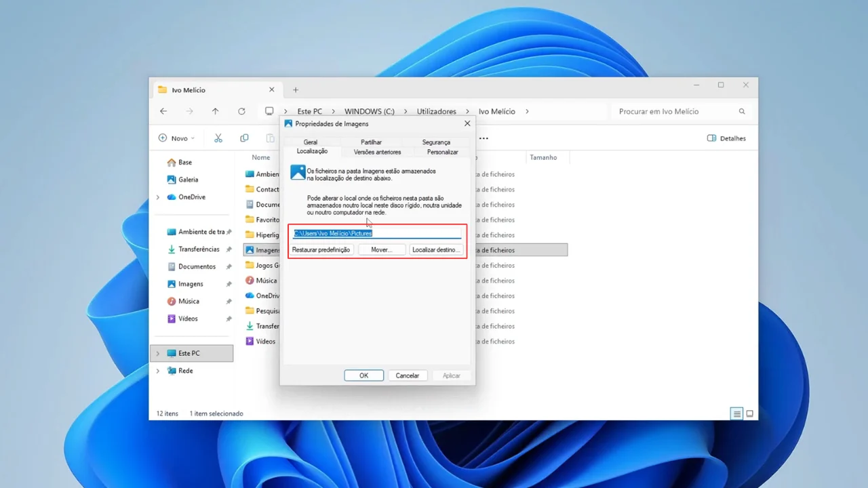Click the Cut scissors icon in the toolbar

click(x=218, y=138)
